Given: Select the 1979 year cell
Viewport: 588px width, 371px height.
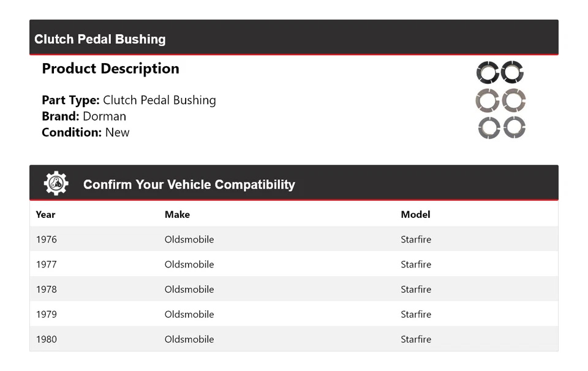Looking at the screenshot, I should coord(47,315).
